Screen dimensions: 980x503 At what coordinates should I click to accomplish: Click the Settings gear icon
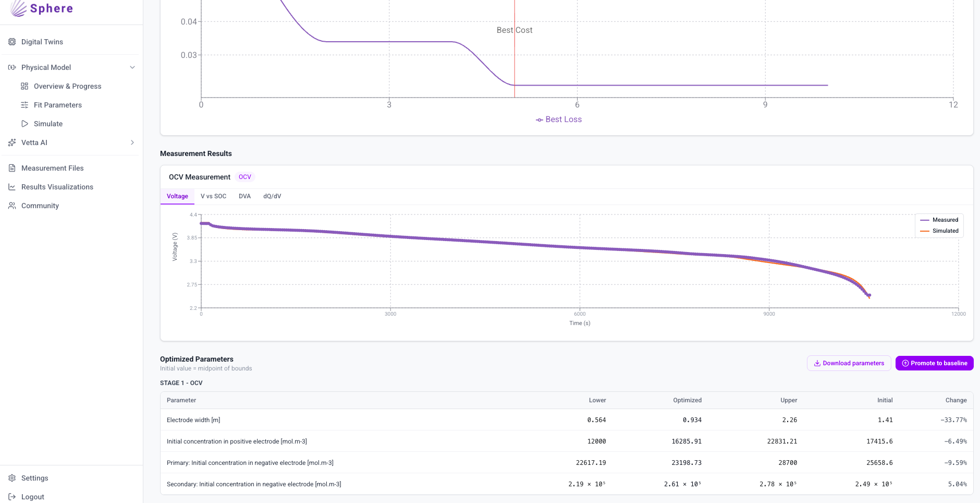pyautogui.click(x=12, y=478)
